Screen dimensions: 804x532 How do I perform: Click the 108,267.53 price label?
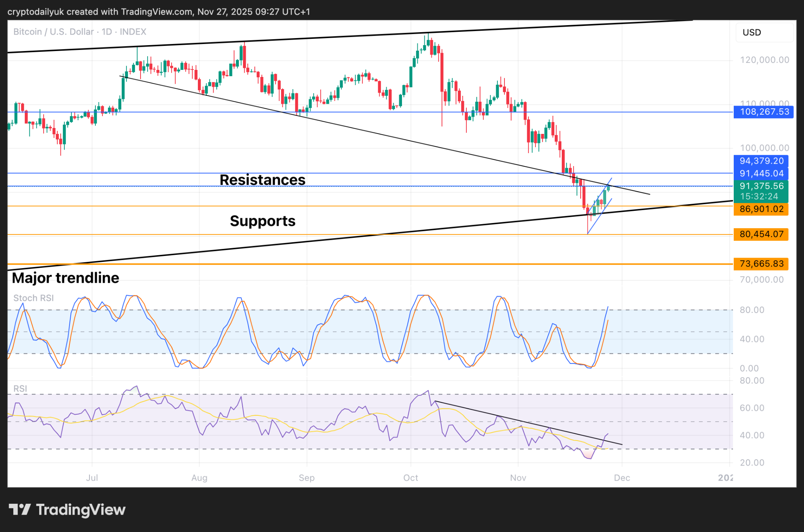click(x=764, y=112)
